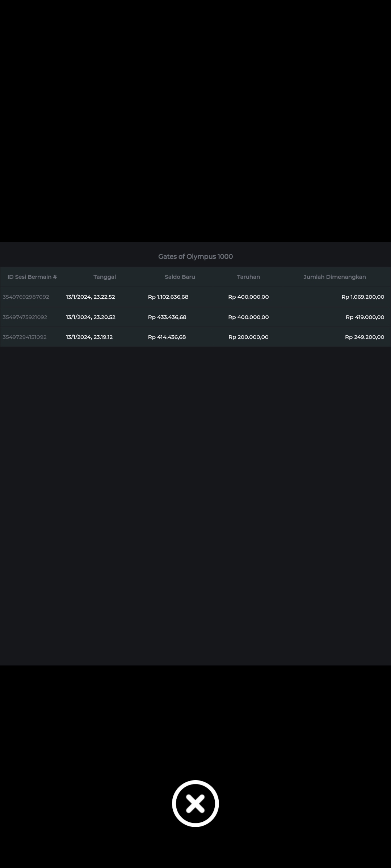The image size is (391, 868).
Task: Open session ID 35497294151092
Action: pos(25,337)
